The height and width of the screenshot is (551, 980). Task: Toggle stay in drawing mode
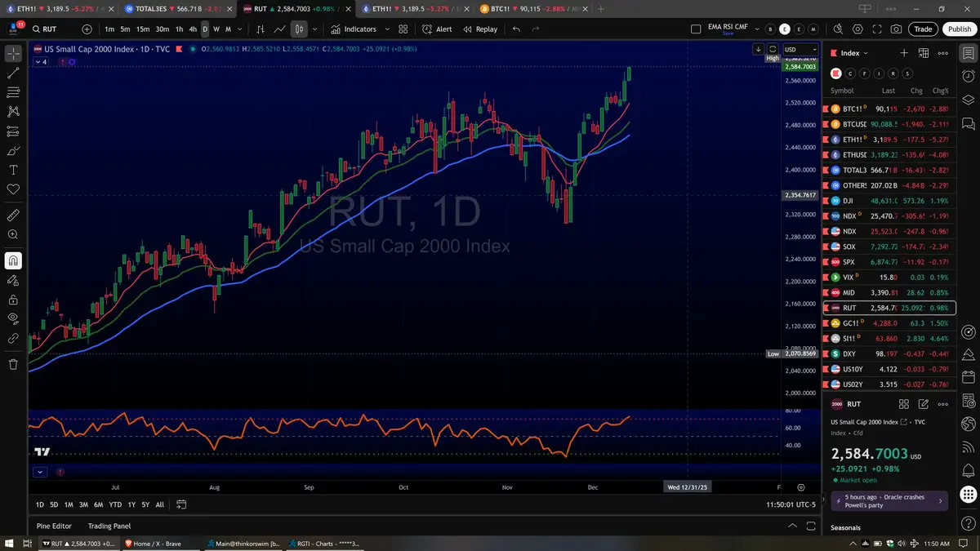point(13,280)
